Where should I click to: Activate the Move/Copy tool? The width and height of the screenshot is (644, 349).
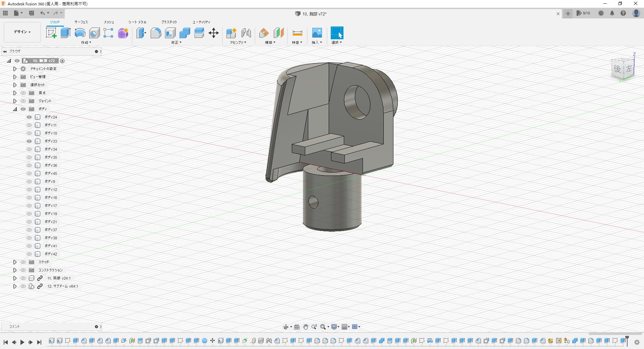click(214, 33)
